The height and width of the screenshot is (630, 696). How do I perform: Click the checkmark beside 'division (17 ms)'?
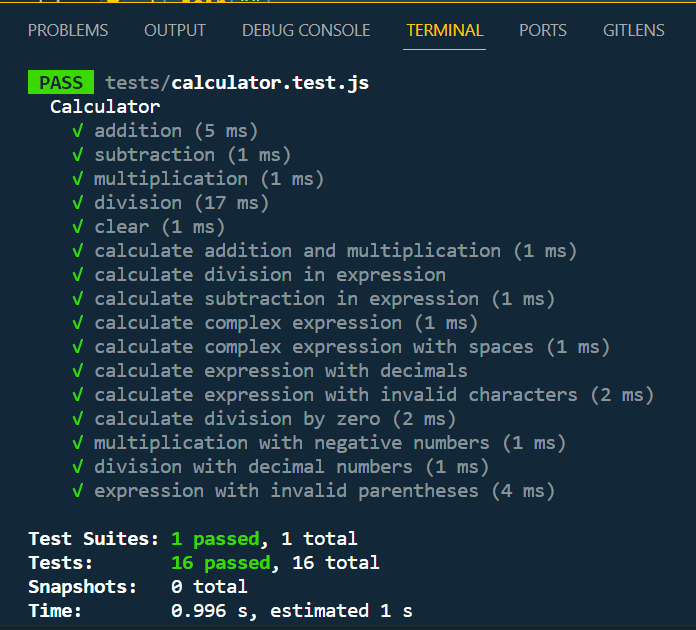click(78, 203)
